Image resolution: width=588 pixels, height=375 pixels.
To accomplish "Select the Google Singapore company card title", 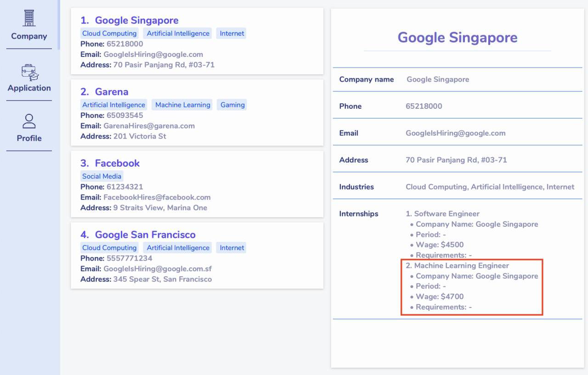I will pyautogui.click(x=136, y=20).
